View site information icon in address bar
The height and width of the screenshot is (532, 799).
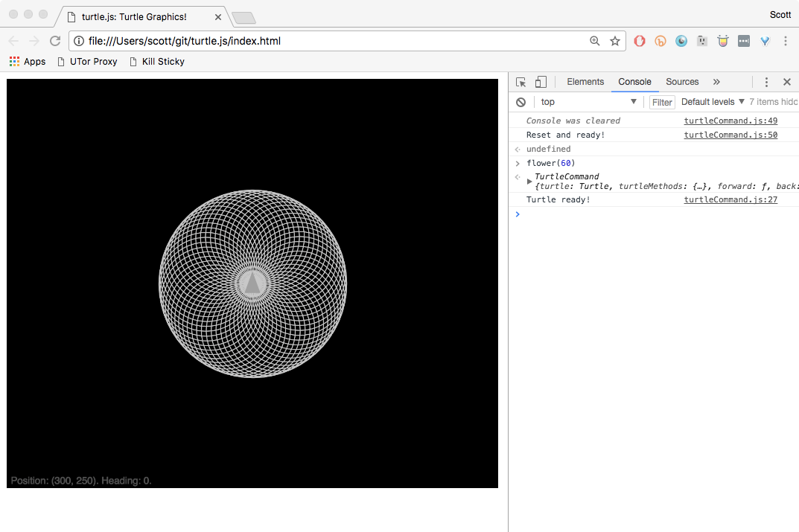pyautogui.click(x=79, y=41)
